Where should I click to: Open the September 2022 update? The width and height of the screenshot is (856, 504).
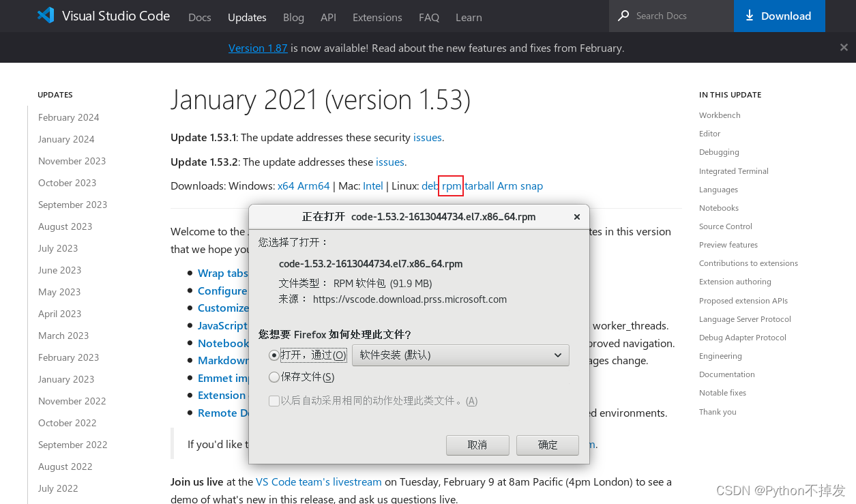73,445
